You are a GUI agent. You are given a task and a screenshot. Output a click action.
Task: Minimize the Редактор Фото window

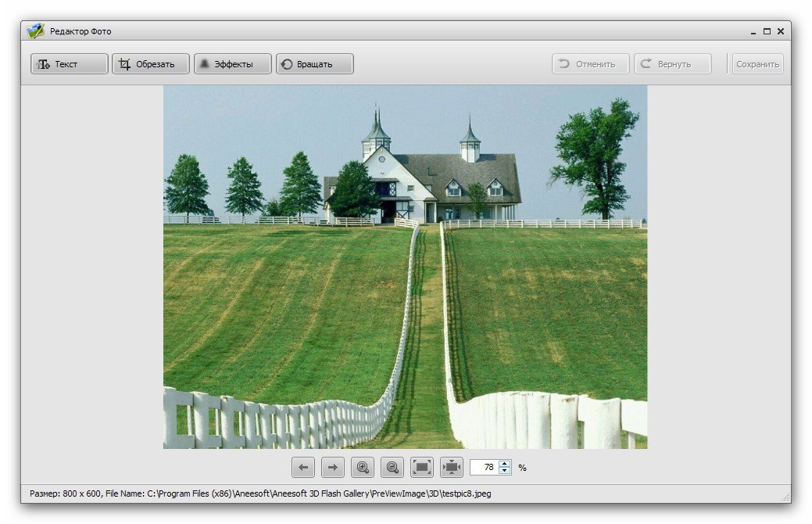pyautogui.click(x=753, y=31)
